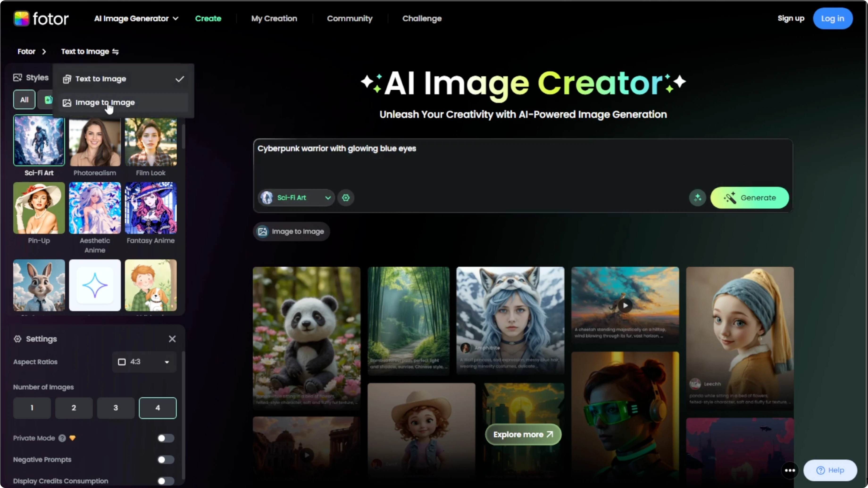Open the Text to Image mode switcher
This screenshot has width=868, height=488.
[x=90, y=52]
